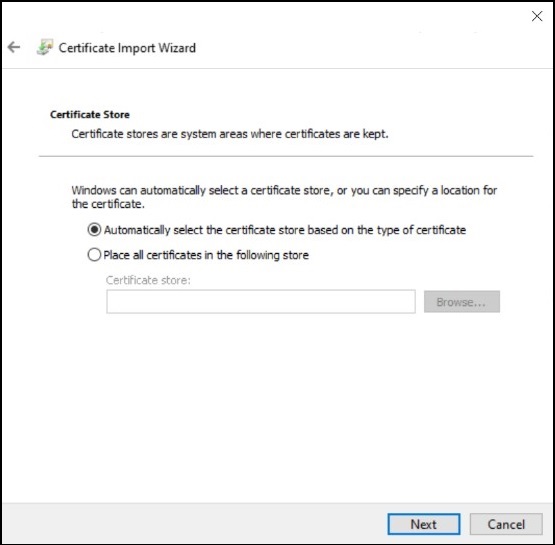This screenshot has height=545, width=555.
Task: Click the 'Windows can automatically select' paragraph
Action: 284,197
